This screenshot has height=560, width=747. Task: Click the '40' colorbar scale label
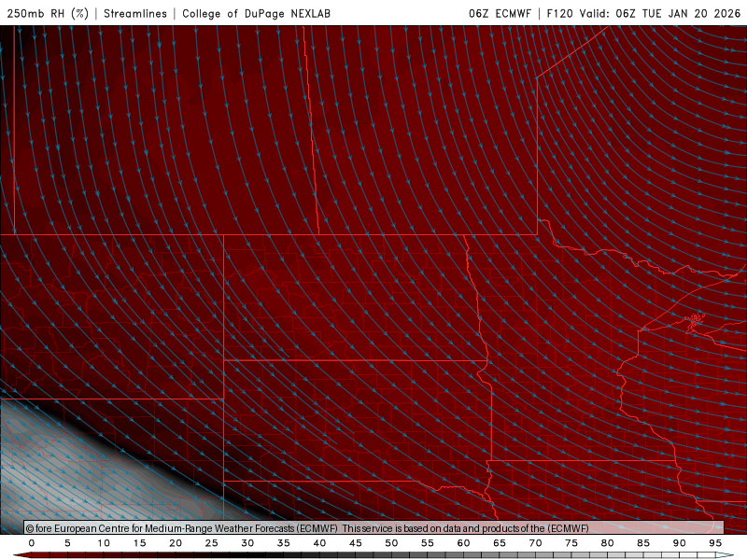319,543
